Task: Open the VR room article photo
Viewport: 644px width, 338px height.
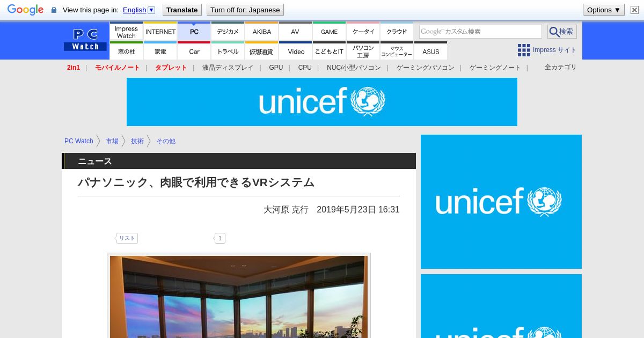Action: [239, 296]
